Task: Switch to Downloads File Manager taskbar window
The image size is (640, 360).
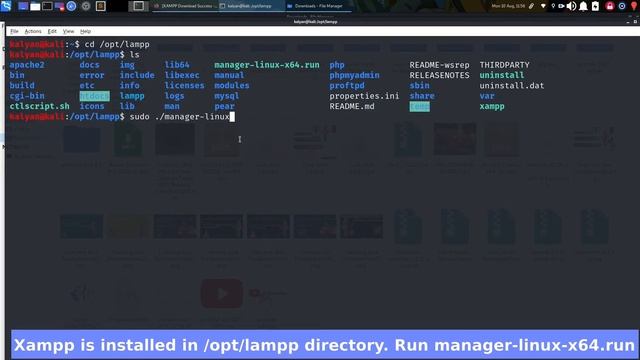Action: tap(318, 6)
